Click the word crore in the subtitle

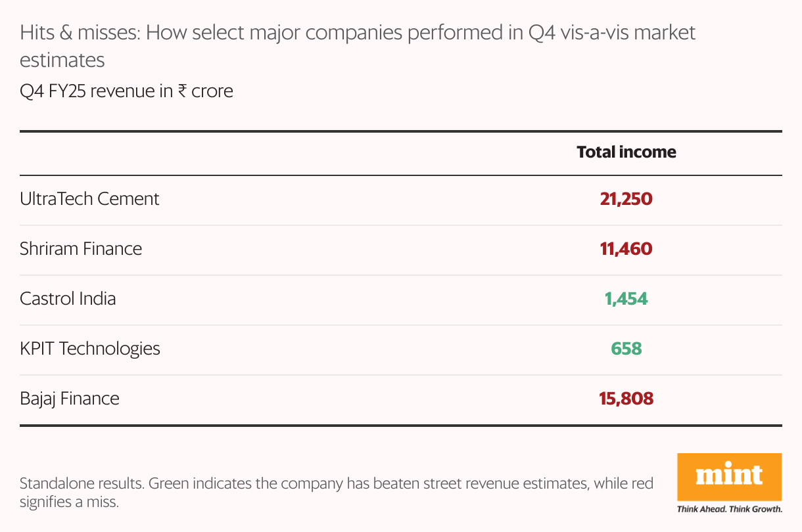pyautogui.click(x=212, y=91)
